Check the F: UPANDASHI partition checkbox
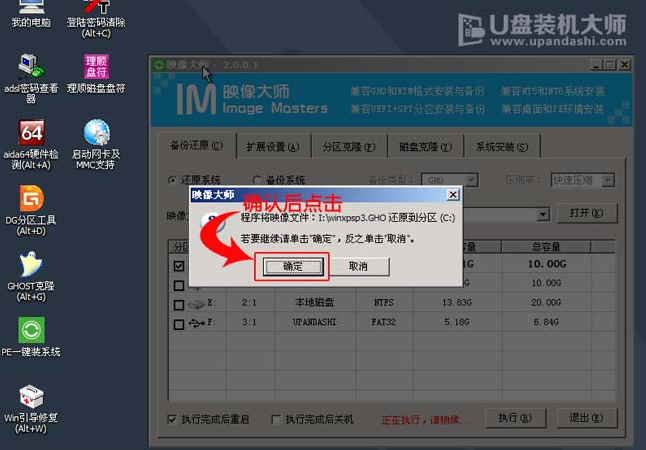 (x=179, y=324)
